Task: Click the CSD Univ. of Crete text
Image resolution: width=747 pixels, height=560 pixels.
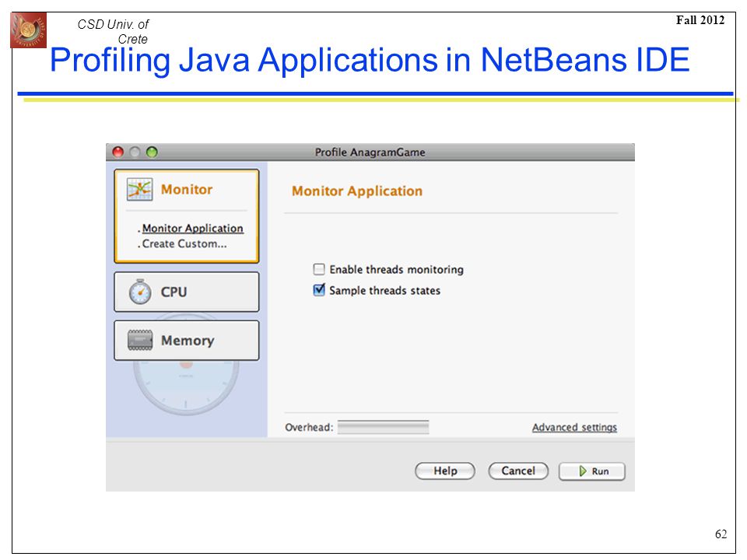Action: point(113,31)
